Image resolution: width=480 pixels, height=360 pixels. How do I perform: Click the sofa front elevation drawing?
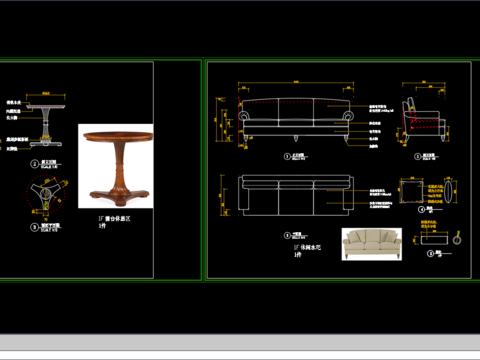296,120
